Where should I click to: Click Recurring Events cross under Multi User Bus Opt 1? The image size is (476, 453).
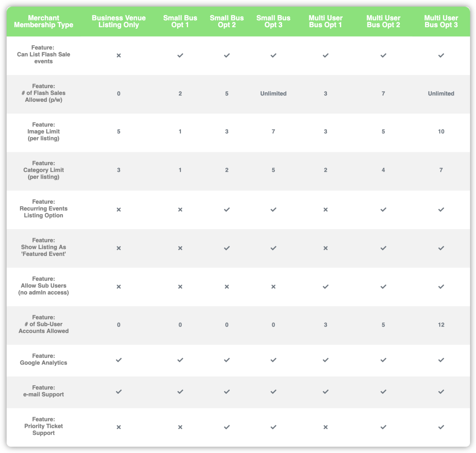325,210
